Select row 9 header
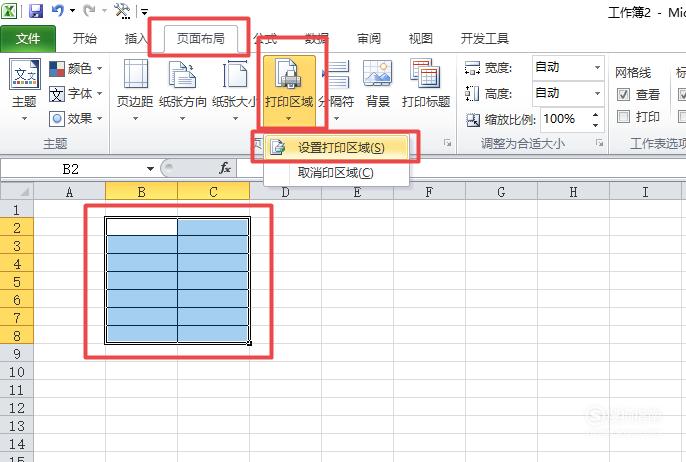 [x=17, y=354]
